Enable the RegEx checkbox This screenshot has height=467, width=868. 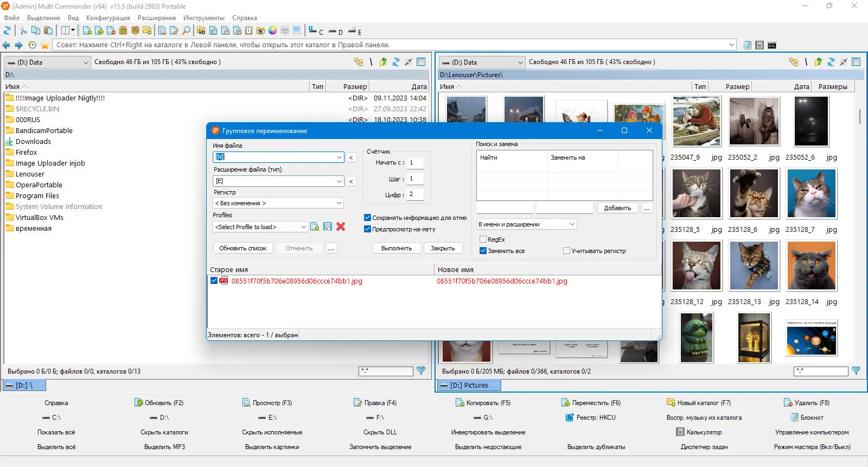[483, 239]
